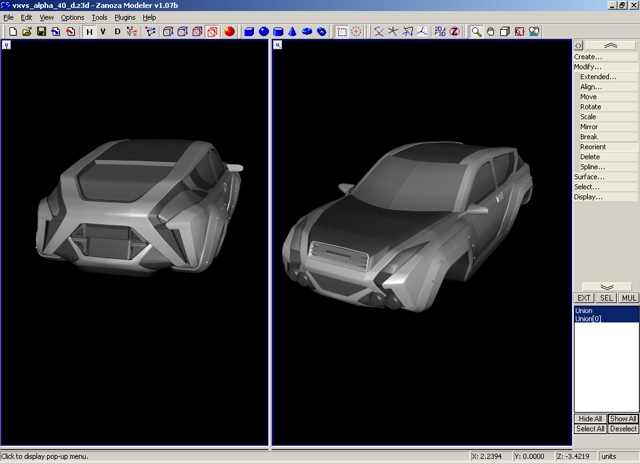Activate the hand pan tool

491,32
